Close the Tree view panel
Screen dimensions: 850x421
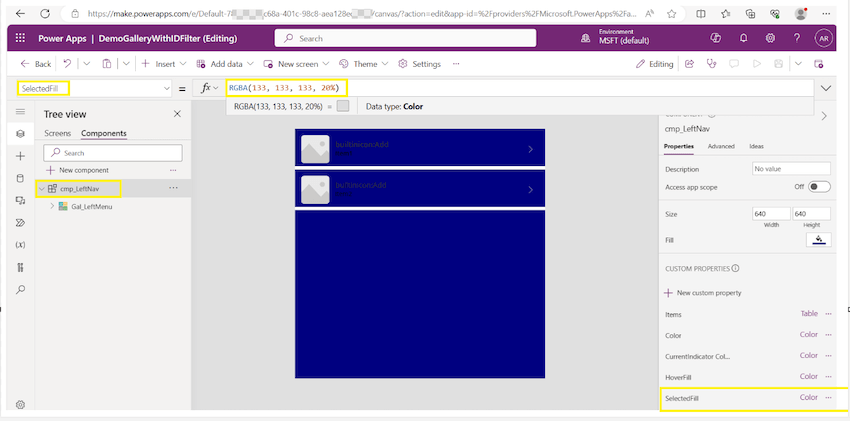point(177,114)
